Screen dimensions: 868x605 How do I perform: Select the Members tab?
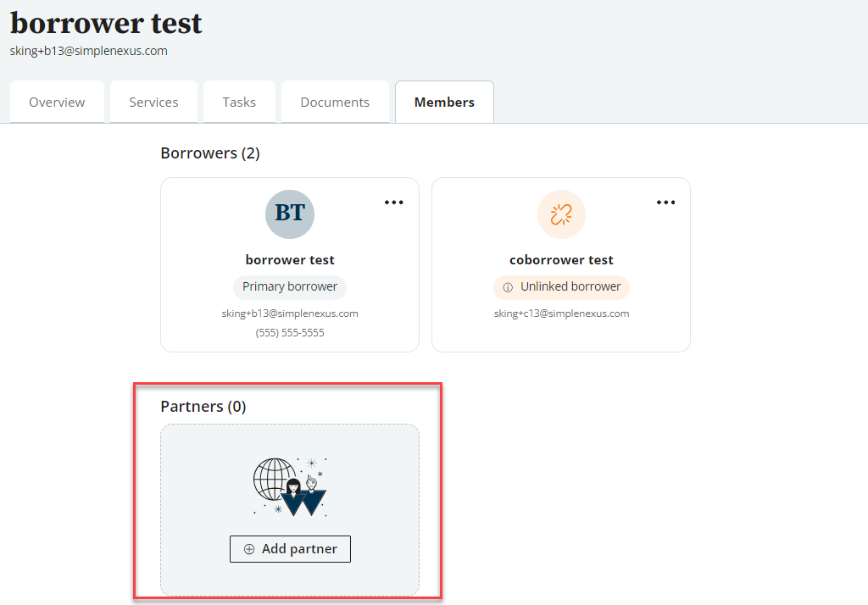tap(444, 103)
